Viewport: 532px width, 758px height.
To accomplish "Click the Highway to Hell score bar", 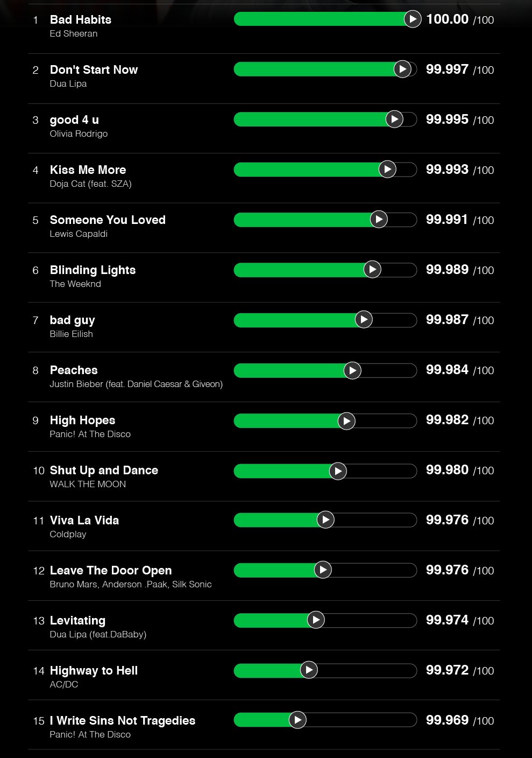I will click(366, 670).
